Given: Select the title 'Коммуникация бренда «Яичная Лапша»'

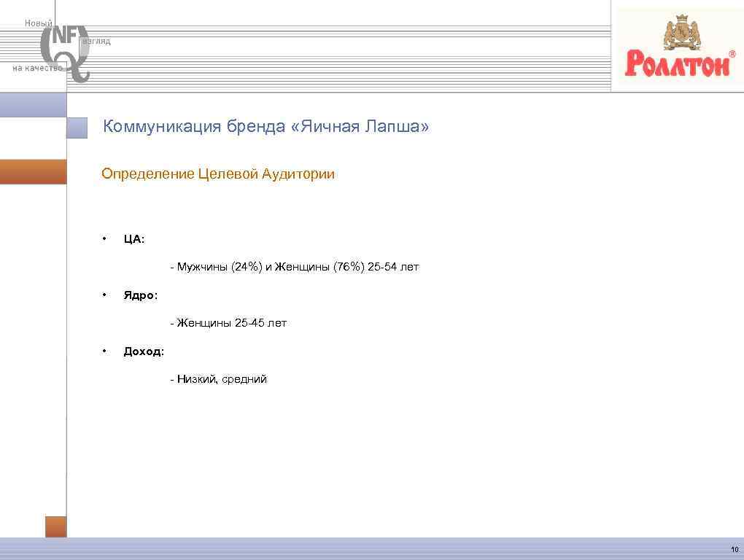Looking at the screenshot, I should pyautogui.click(x=266, y=126).
